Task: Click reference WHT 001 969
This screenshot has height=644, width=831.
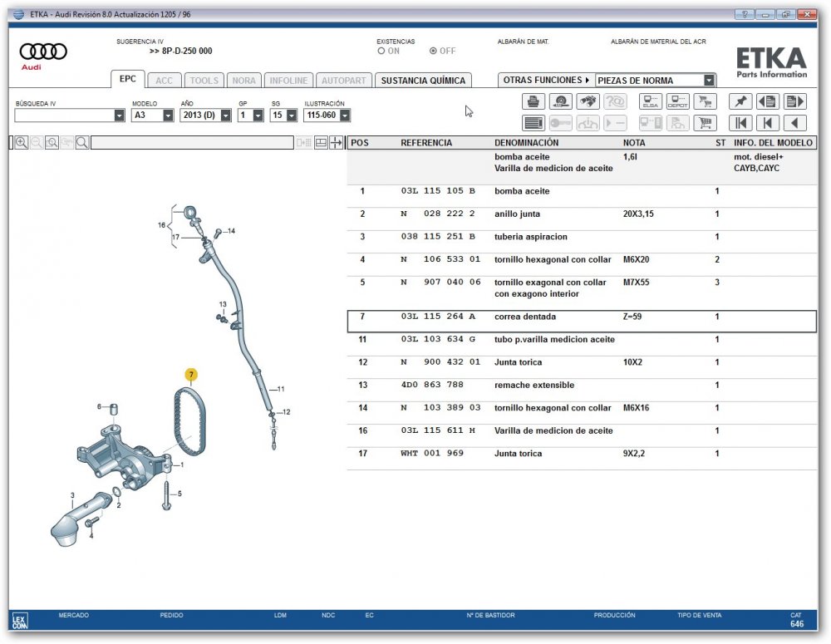Action: pos(432,453)
